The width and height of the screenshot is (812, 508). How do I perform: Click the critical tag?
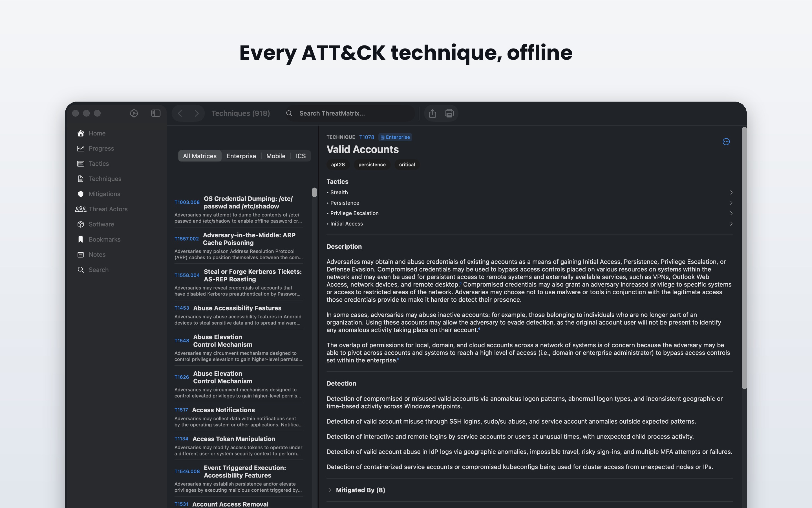click(x=407, y=165)
